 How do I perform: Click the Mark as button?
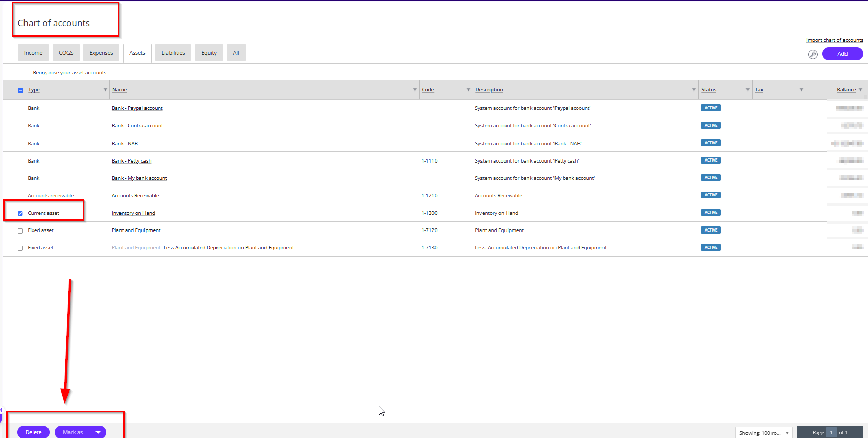coord(73,432)
